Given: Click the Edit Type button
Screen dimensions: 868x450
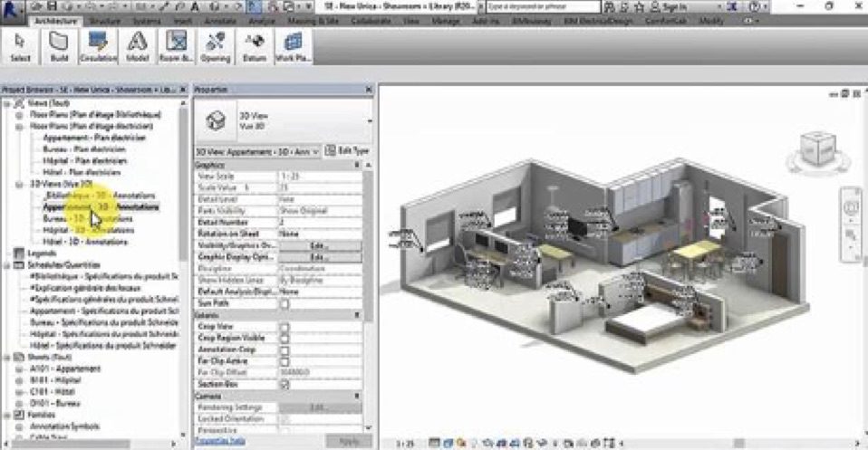Looking at the screenshot, I should pyautogui.click(x=348, y=150).
